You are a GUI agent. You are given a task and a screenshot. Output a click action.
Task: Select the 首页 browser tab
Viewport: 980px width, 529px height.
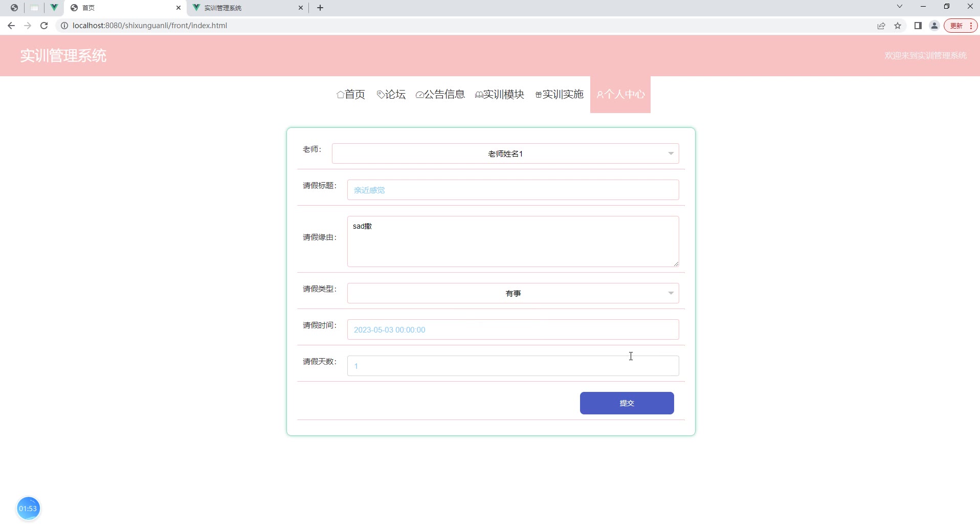[126, 8]
